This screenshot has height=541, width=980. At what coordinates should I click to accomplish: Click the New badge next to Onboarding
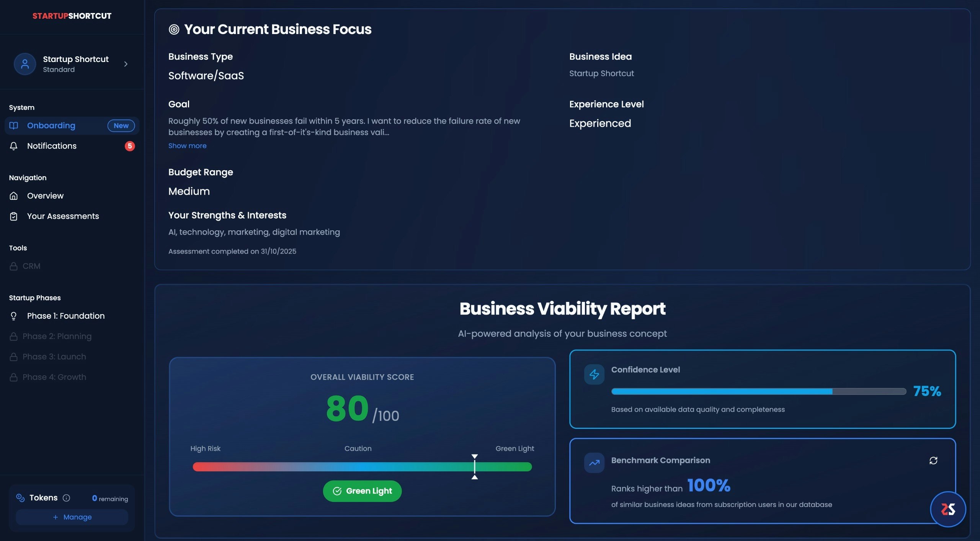[x=121, y=125]
